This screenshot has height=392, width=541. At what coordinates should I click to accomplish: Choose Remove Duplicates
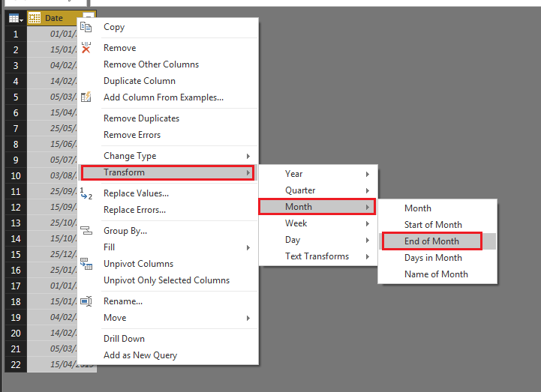[x=167, y=118]
